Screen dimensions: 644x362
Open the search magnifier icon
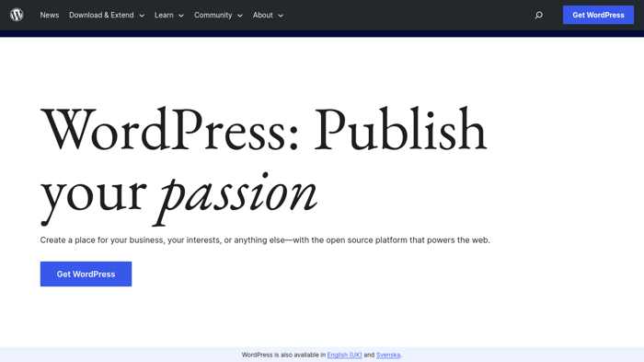point(538,16)
